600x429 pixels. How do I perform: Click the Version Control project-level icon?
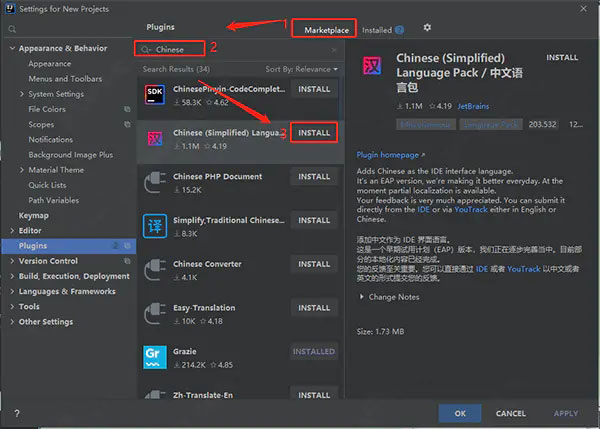pyautogui.click(x=127, y=261)
